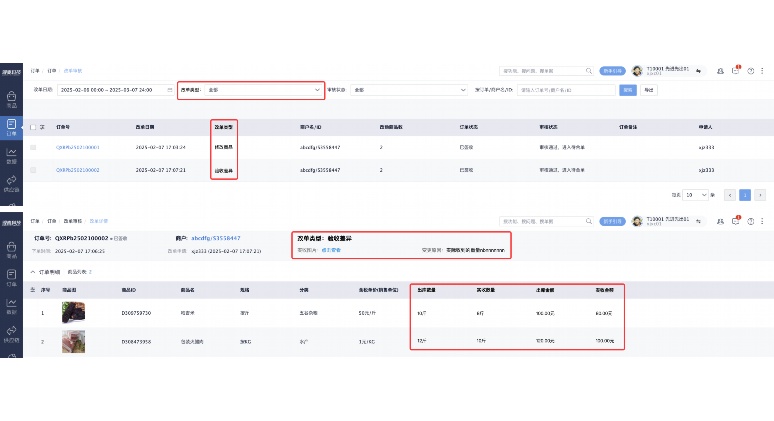Click blue guide pill button on order list page
The height and width of the screenshot is (421, 774).
[x=613, y=71]
